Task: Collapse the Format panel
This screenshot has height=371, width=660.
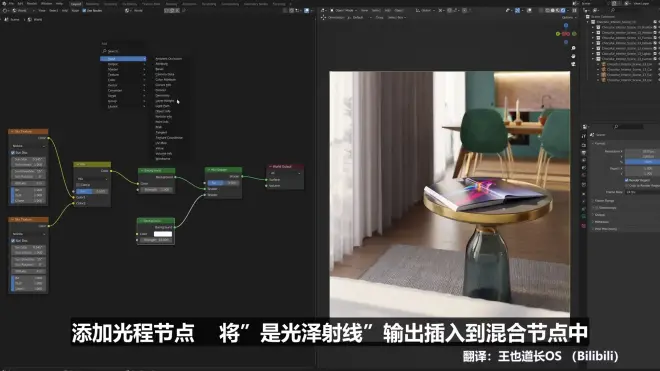Action: (x=600, y=144)
